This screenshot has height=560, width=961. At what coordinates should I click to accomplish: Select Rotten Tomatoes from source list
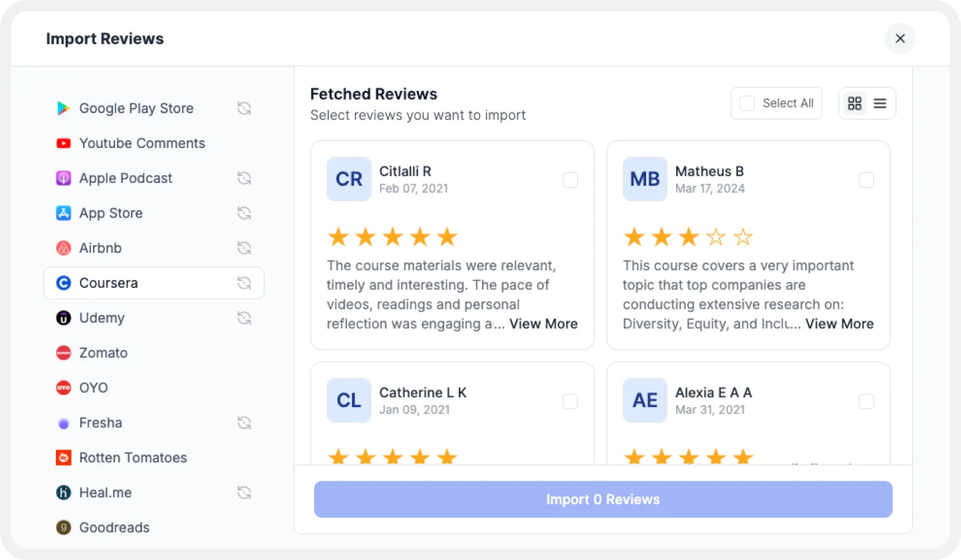tap(133, 457)
